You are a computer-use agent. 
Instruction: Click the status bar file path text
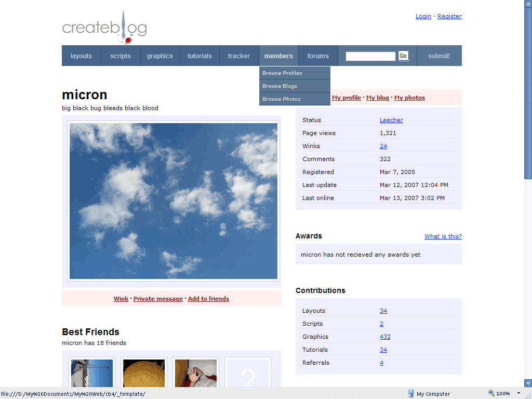pos(73,394)
